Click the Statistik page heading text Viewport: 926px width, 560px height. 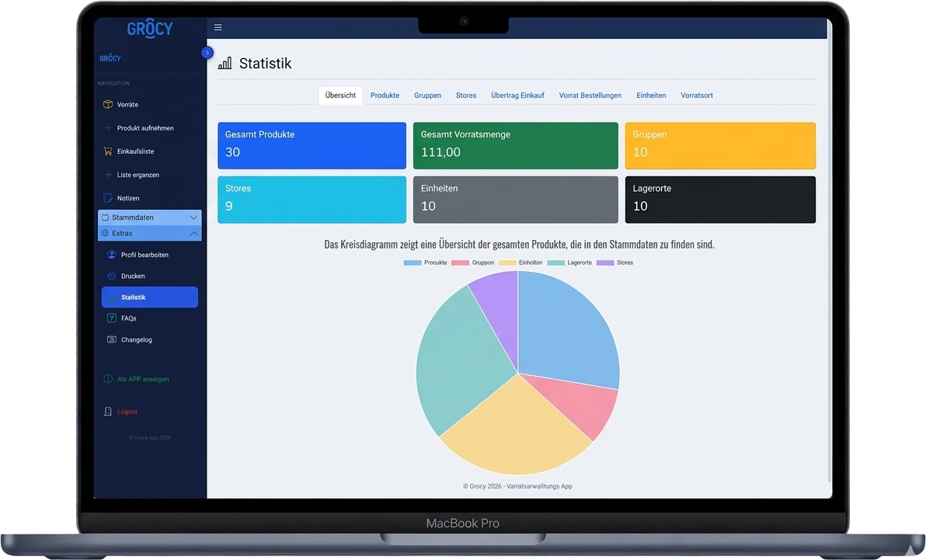point(265,63)
